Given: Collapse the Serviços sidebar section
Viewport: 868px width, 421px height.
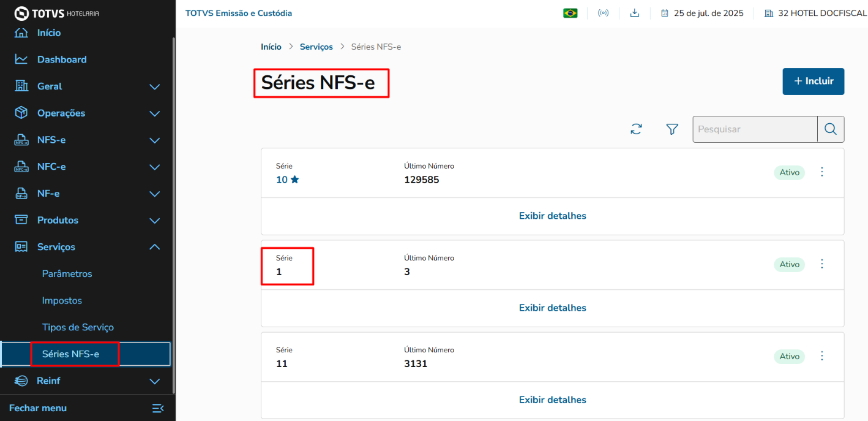Looking at the screenshot, I should tap(155, 247).
